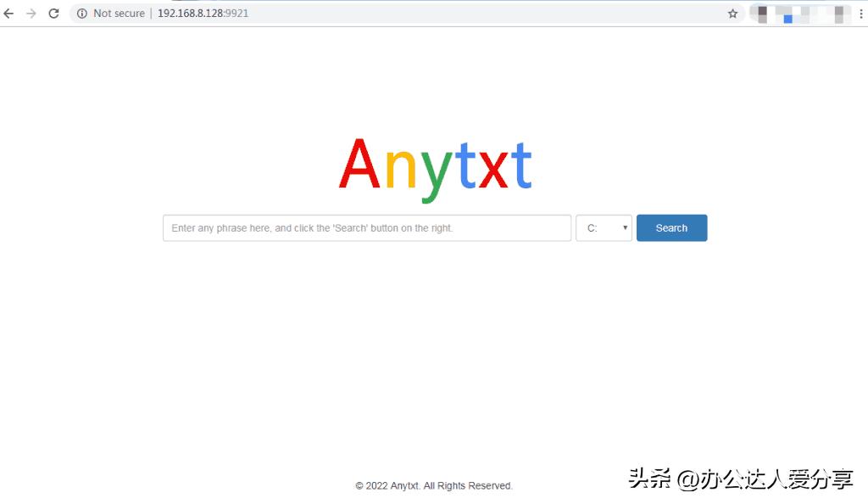
Task: Click the forward navigation arrow
Action: [31, 13]
